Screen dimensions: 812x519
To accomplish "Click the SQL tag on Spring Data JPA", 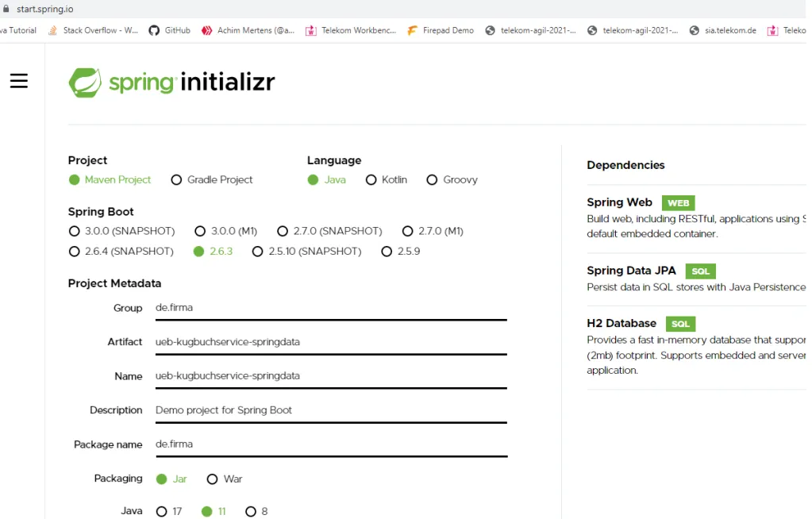I will pos(701,271).
